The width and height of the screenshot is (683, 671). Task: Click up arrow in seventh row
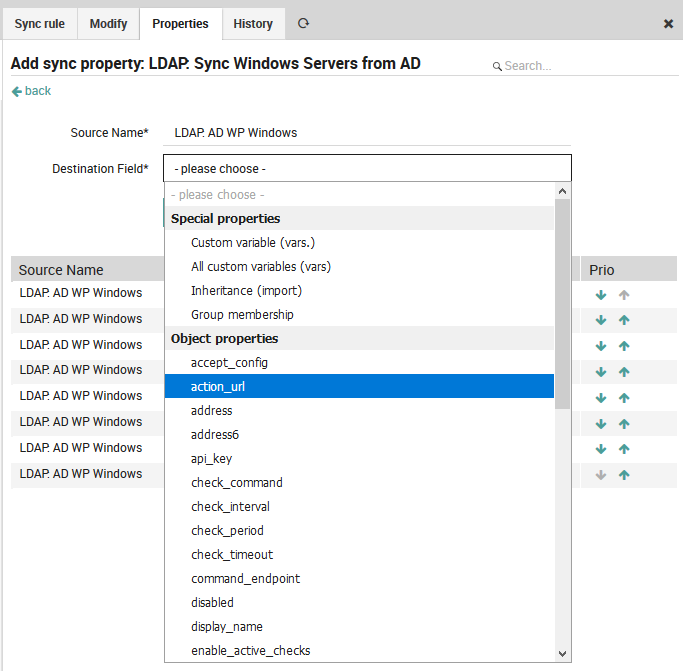[x=624, y=449]
